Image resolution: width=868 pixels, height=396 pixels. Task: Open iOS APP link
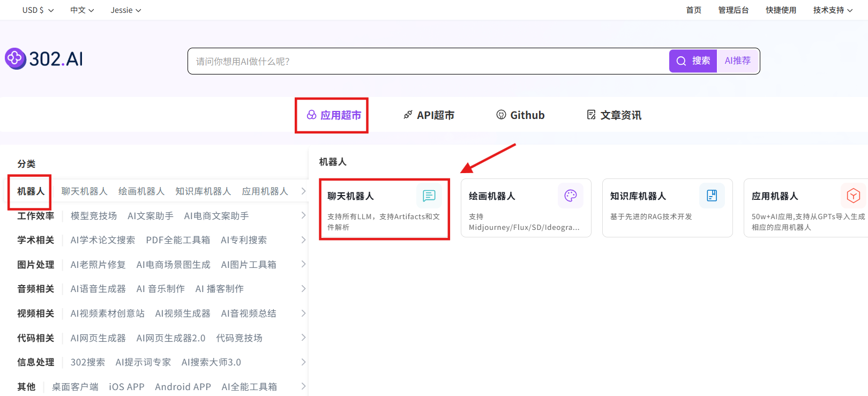point(126,386)
